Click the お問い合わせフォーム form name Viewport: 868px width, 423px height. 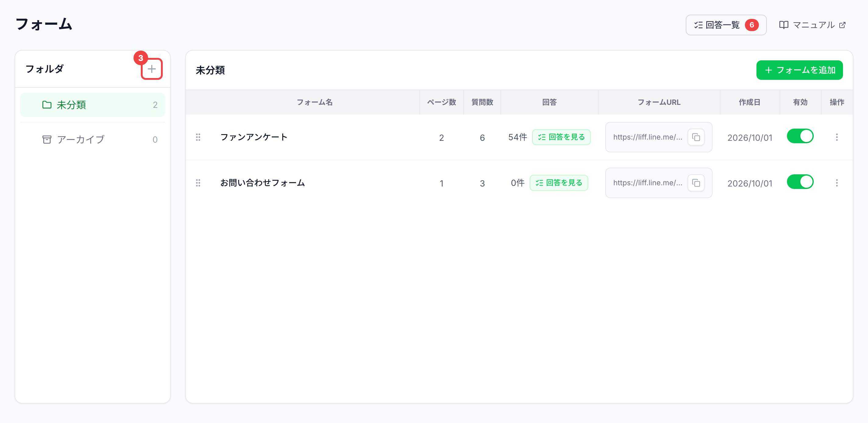click(262, 183)
